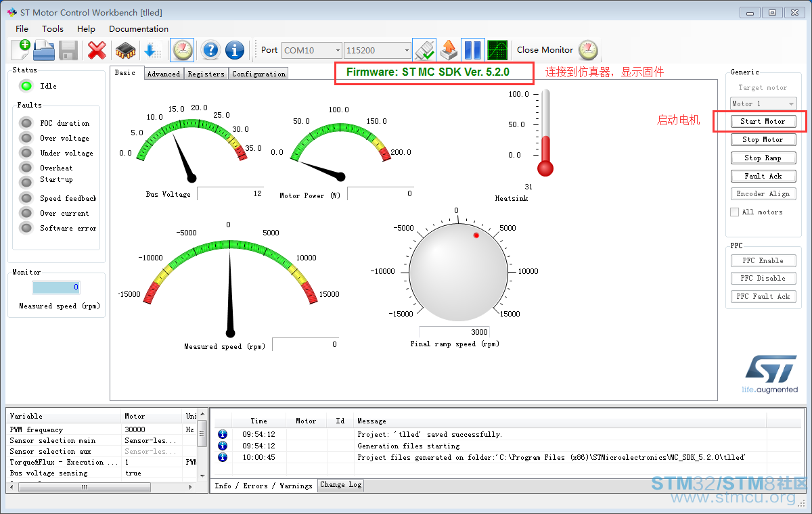812x514 pixels.
Task: Click the Under voltage fault LED
Action: (26, 153)
